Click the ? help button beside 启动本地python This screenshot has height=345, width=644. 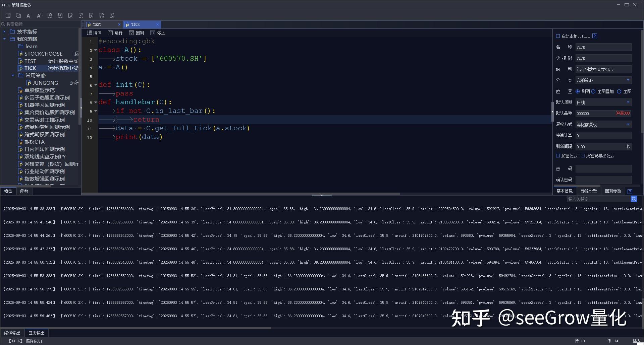coord(595,36)
